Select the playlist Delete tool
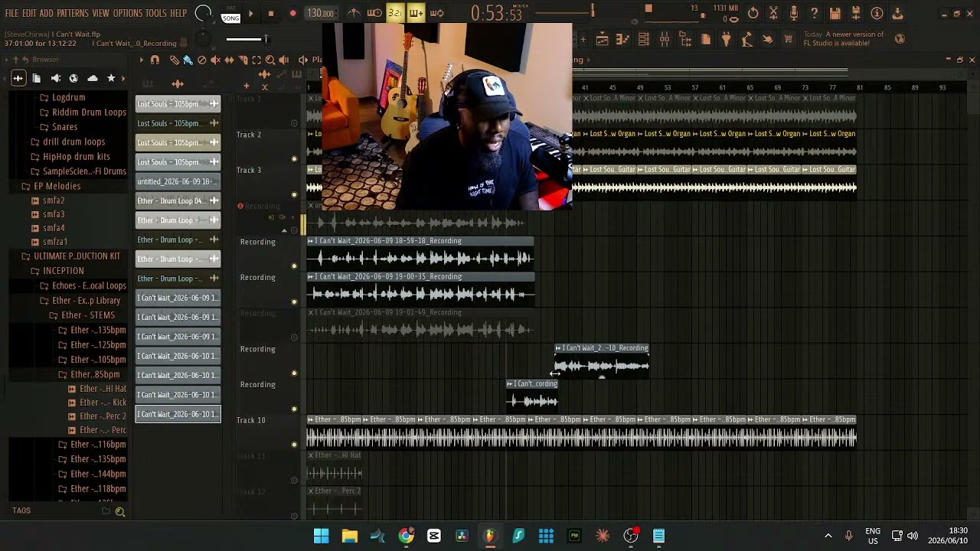 click(201, 60)
